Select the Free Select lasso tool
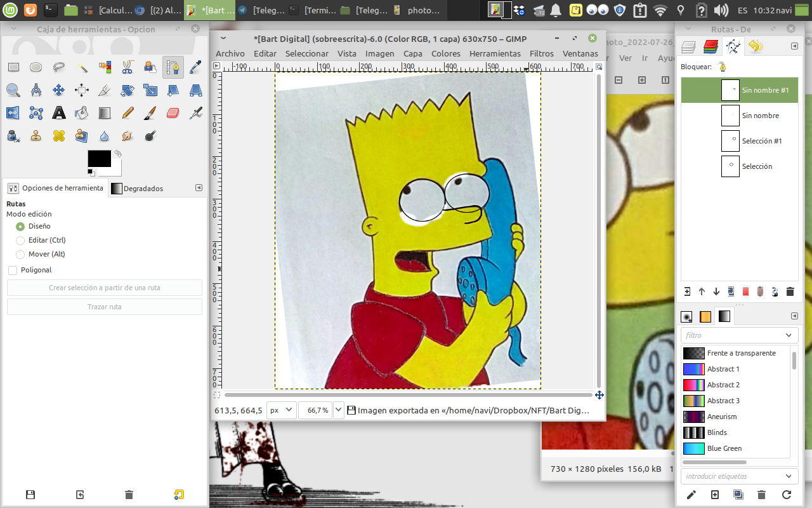The image size is (812, 508). (59, 67)
